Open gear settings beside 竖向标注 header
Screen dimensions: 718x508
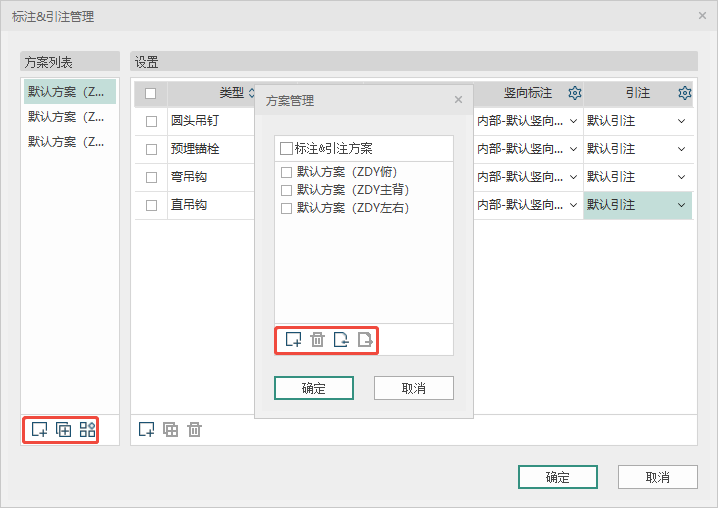click(575, 93)
